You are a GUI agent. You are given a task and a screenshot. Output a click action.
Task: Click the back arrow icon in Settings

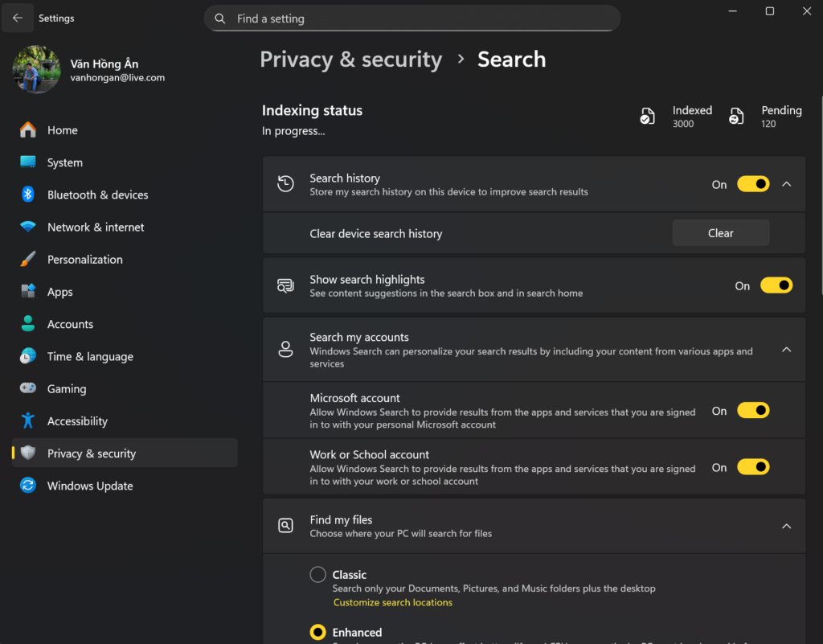18,18
